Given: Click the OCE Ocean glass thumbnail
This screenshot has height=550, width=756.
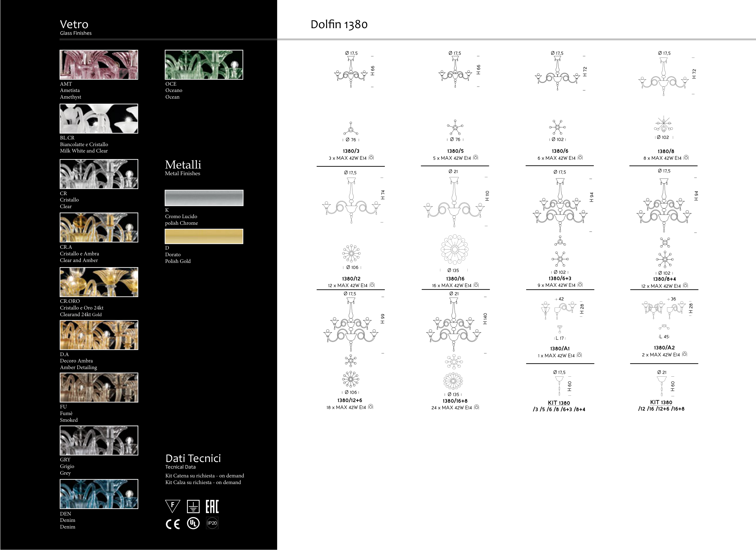Looking at the screenshot, I should (204, 65).
